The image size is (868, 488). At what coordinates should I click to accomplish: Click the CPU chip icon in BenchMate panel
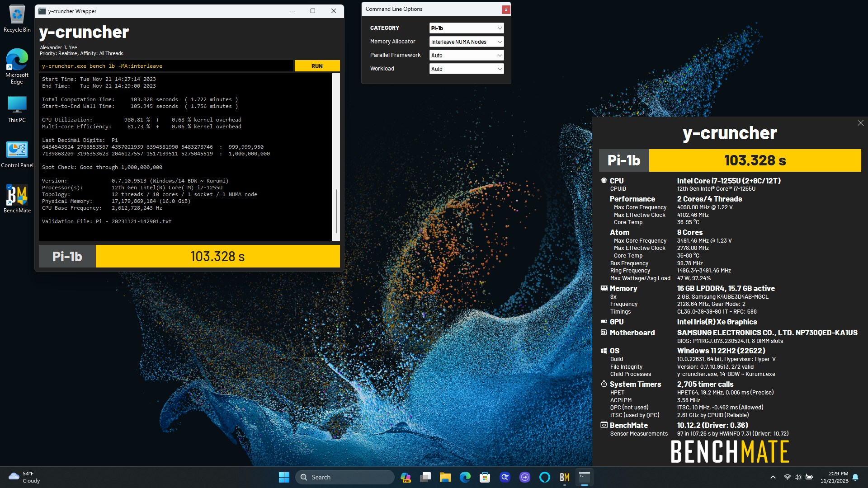(x=604, y=180)
